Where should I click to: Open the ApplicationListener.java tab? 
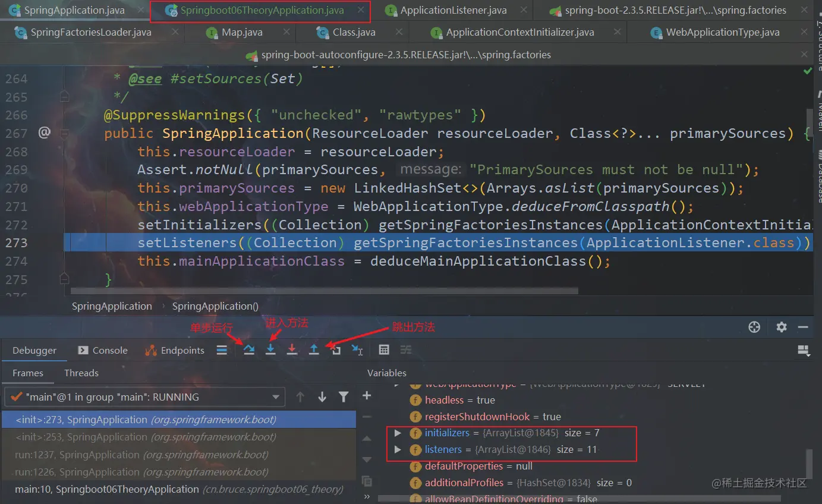453,10
